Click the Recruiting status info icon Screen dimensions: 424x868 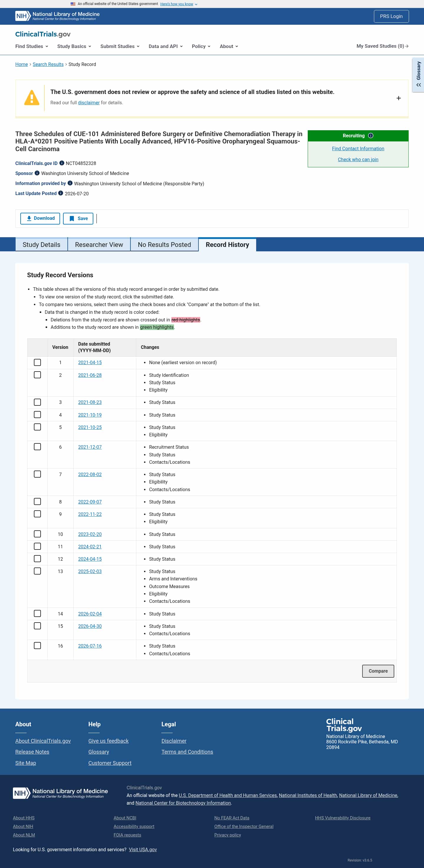click(370, 136)
